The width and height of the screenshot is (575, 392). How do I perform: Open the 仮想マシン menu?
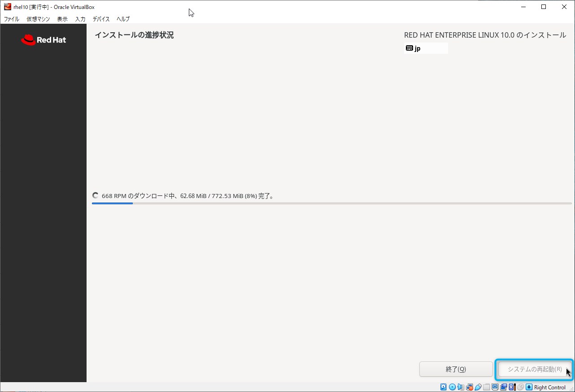point(38,19)
